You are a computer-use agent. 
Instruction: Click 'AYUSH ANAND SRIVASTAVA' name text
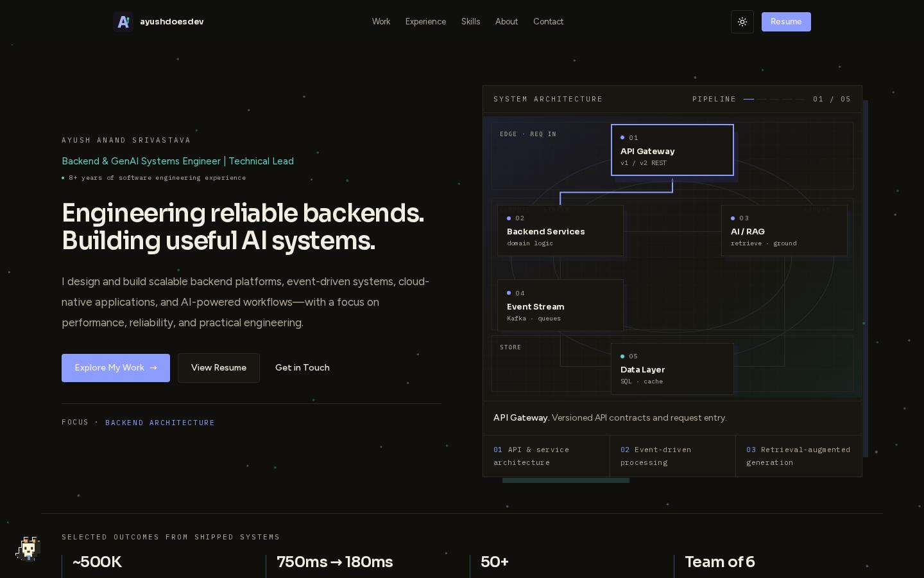[126, 140]
